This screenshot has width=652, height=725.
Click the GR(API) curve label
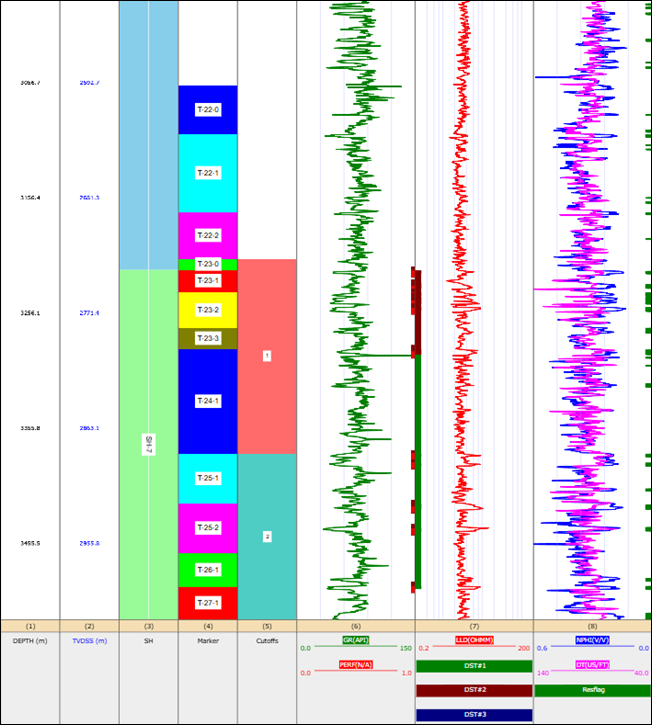point(356,639)
